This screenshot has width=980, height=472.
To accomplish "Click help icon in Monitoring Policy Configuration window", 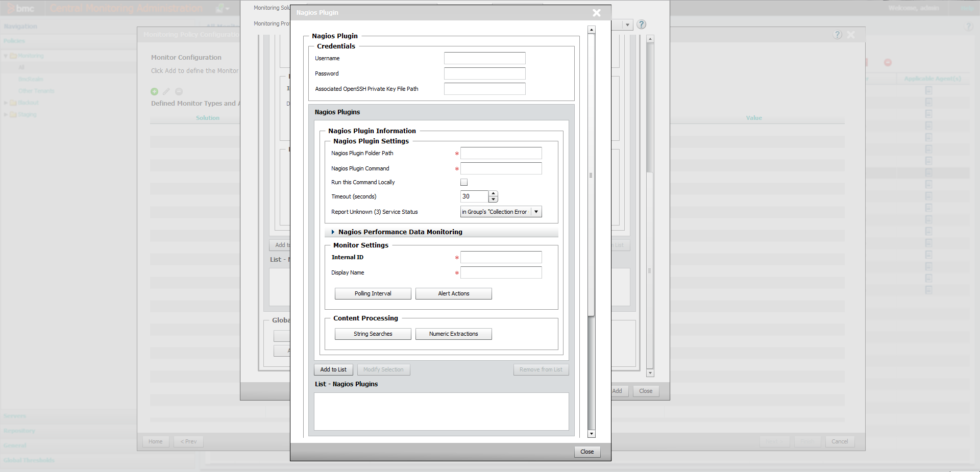I will tap(838, 35).
